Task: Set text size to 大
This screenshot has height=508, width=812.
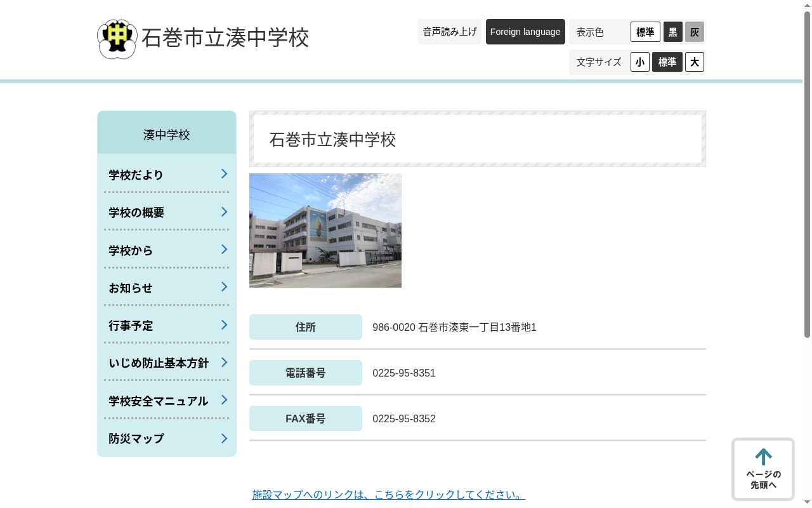Action: 695,62
